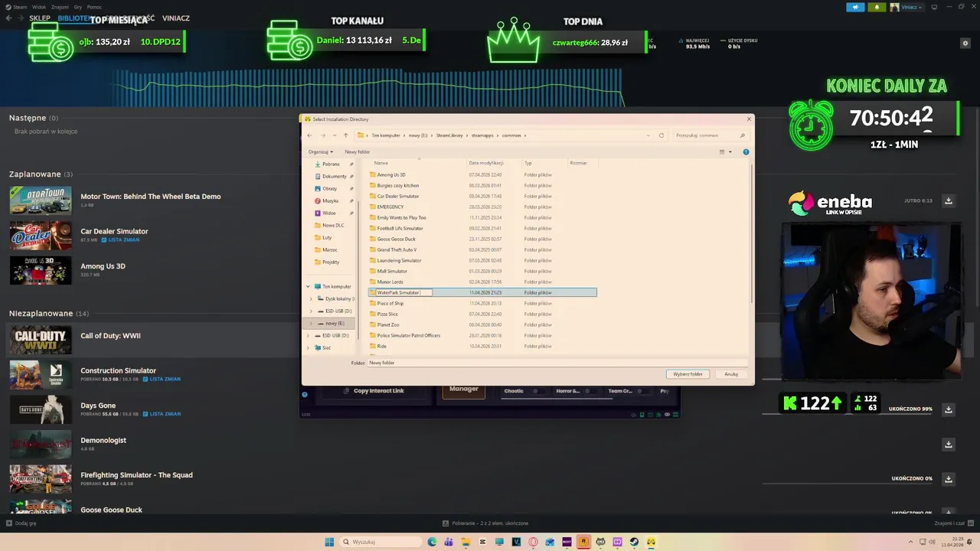Screen dimensions: 980x551
Task: Click download icon for Demonologist
Action: click(x=948, y=444)
